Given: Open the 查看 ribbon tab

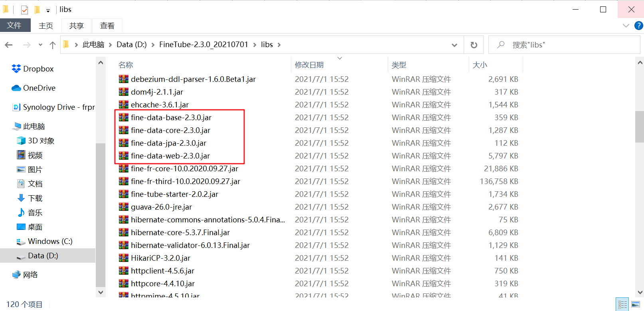Looking at the screenshot, I should click(107, 26).
